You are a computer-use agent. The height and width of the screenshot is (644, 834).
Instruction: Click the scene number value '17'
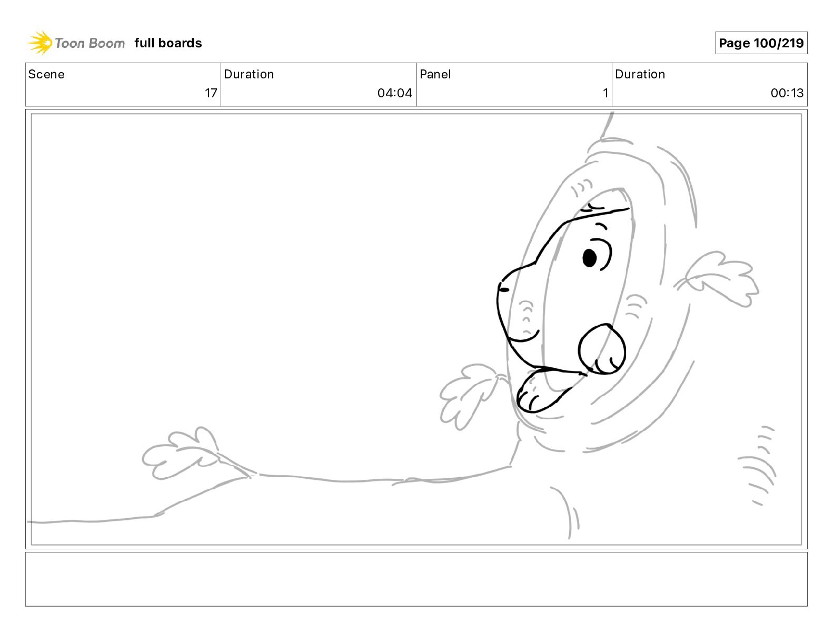(211, 93)
